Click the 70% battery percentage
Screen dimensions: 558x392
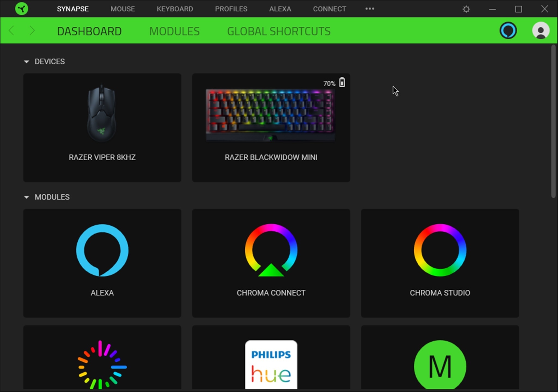click(x=329, y=84)
